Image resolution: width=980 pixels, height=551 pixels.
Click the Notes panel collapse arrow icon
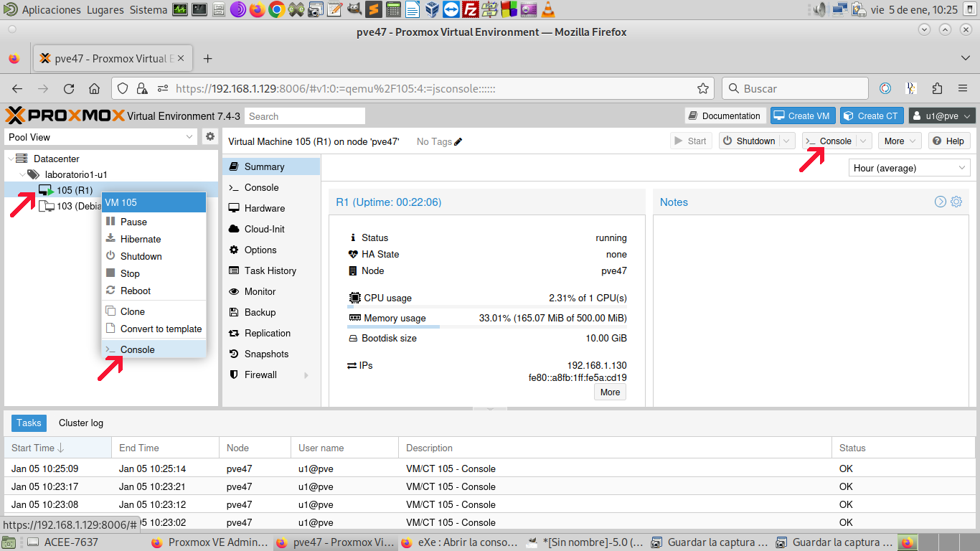click(941, 202)
